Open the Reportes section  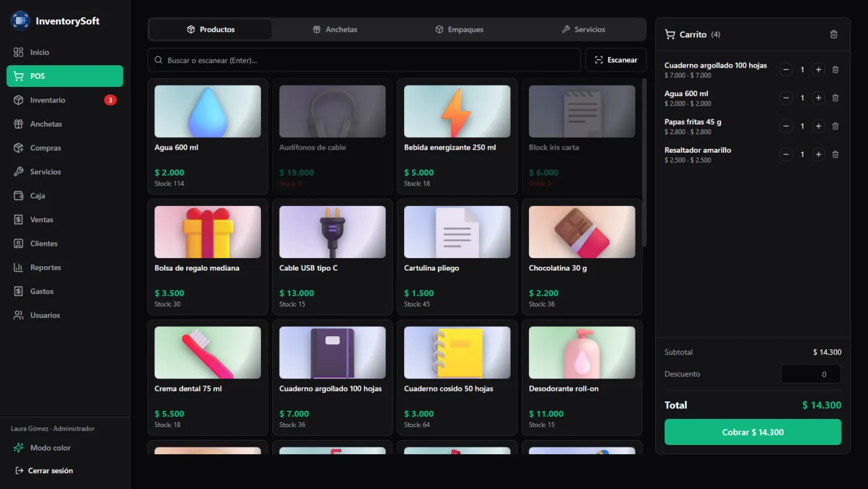(x=64, y=267)
